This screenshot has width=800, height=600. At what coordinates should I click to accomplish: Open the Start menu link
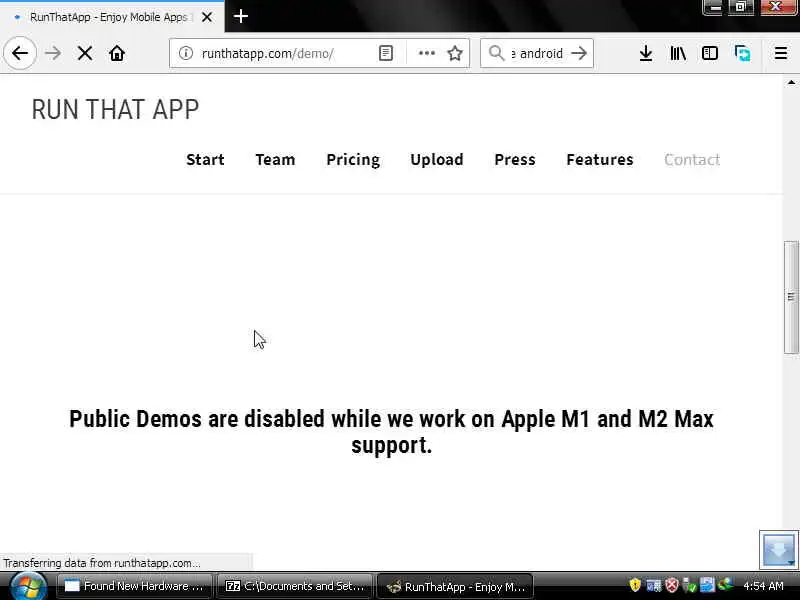click(205, 160)
